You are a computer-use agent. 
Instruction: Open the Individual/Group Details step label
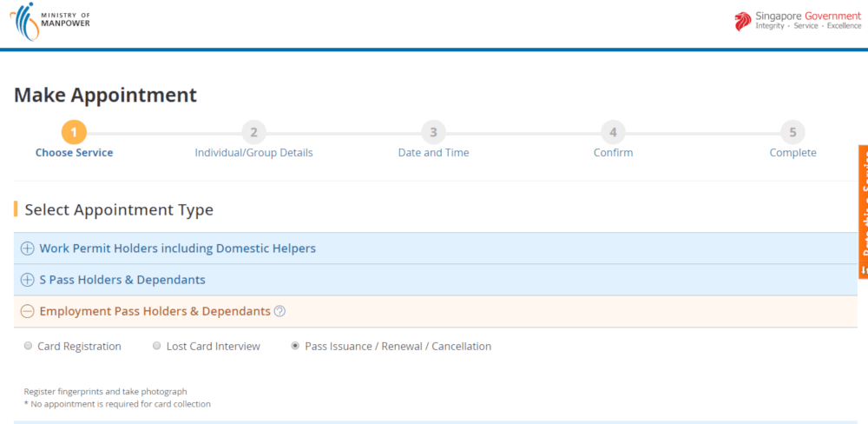(253, 153)
